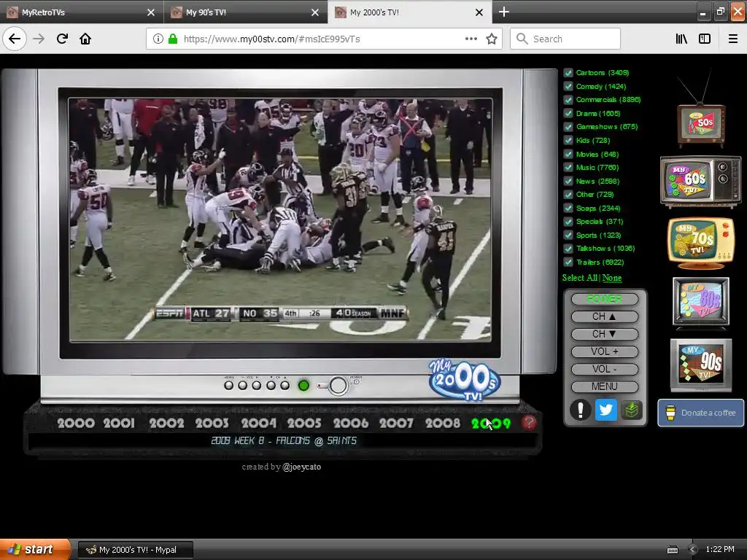Uncheck the Drama category checkbox
Image resolution: width=747 pixels, height=560 pixels.
point(568,113)
